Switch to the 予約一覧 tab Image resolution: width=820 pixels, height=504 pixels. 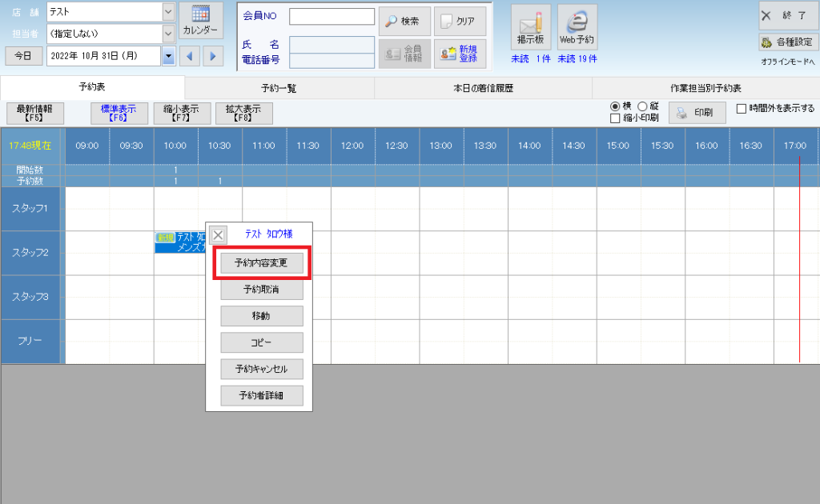279,88
